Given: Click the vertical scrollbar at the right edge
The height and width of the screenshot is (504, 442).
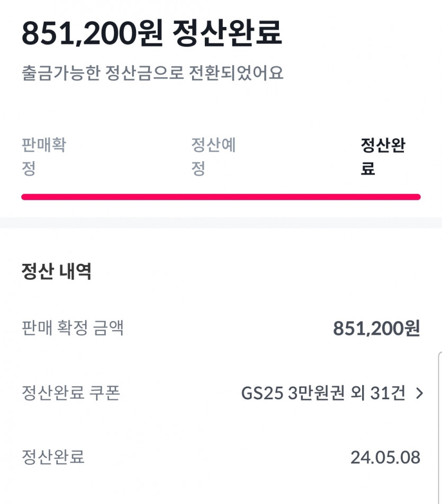Looking at the screenshot, I should [x=440, y=427].
